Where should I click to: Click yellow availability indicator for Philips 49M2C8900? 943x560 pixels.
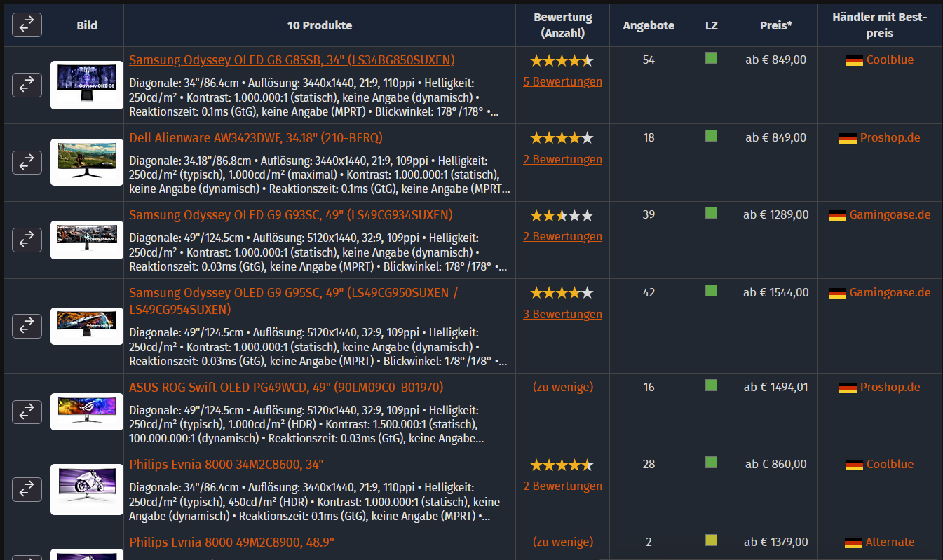click(711, 540)
